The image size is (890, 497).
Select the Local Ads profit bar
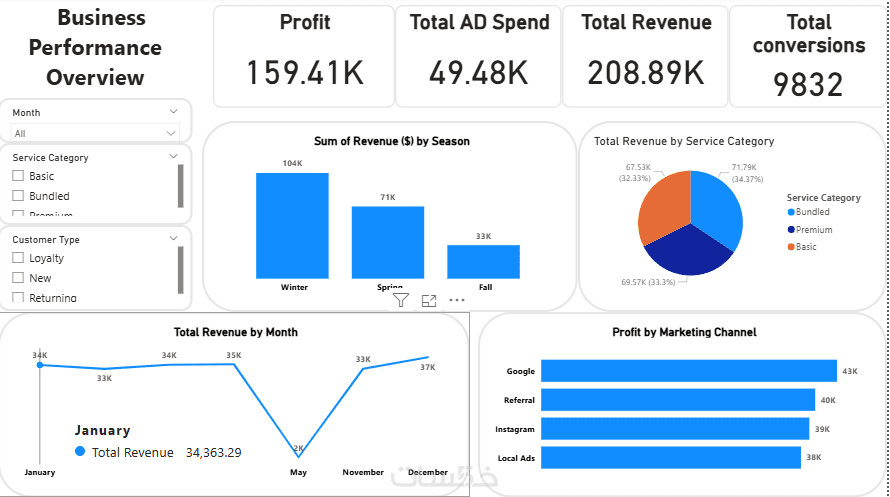(x=671, y=457)
